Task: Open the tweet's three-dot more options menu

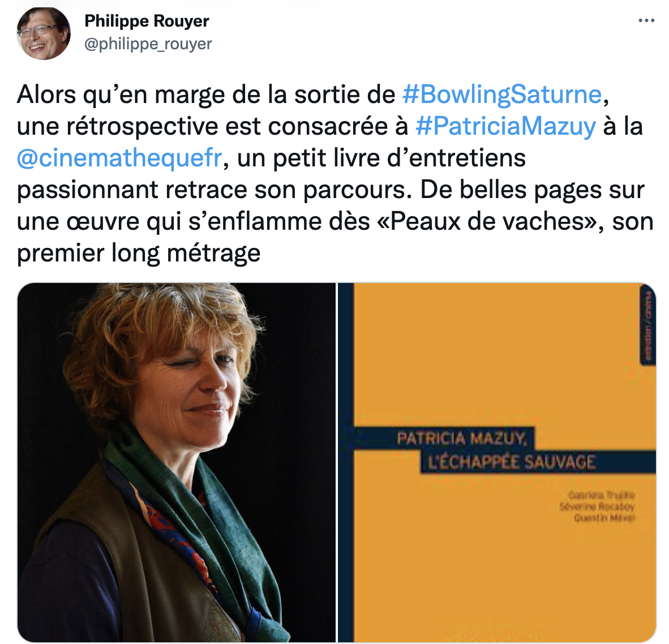Action: 646,20
